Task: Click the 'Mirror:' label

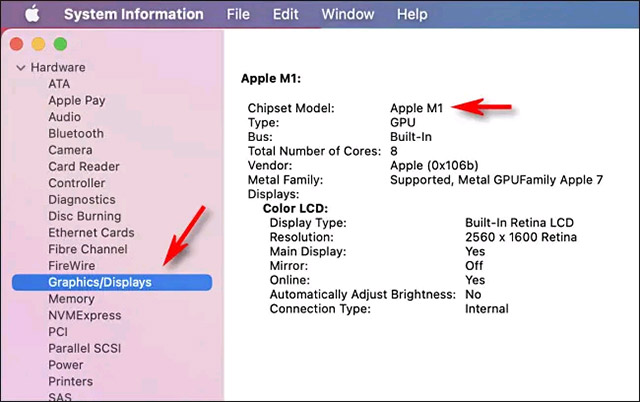Action: tap(289, 266)
